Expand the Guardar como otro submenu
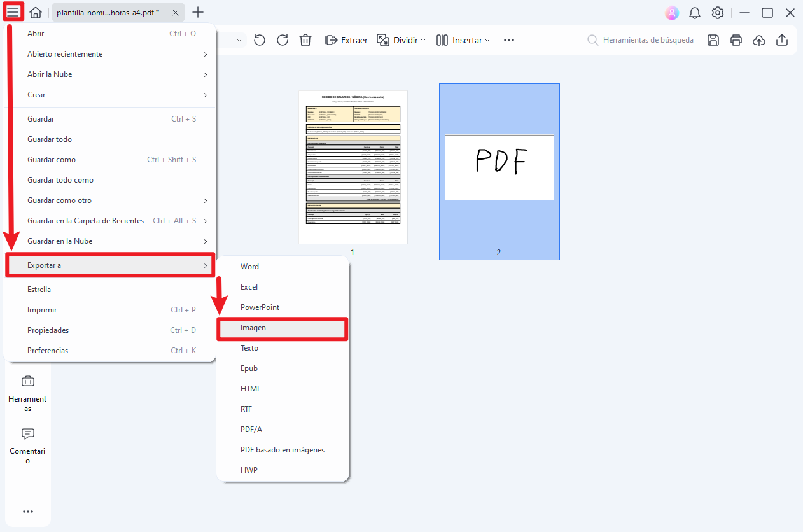The height and width of the screenshot is (532, 803). (x=60, y=200)
